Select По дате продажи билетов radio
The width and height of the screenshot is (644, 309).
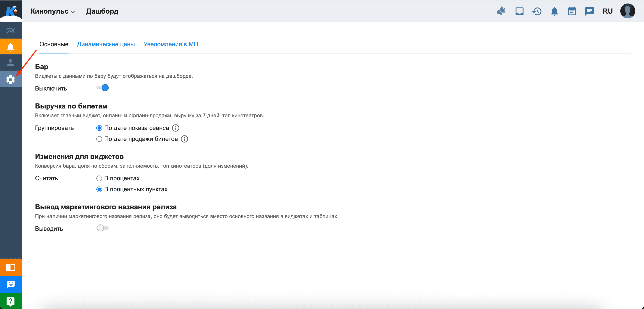coord(99,139)
